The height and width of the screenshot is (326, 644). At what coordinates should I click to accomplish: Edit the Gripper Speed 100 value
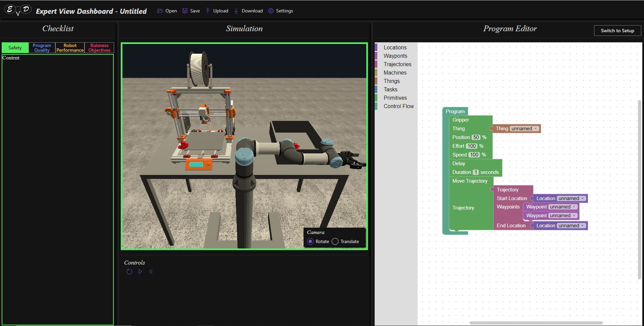pos(474,155)
